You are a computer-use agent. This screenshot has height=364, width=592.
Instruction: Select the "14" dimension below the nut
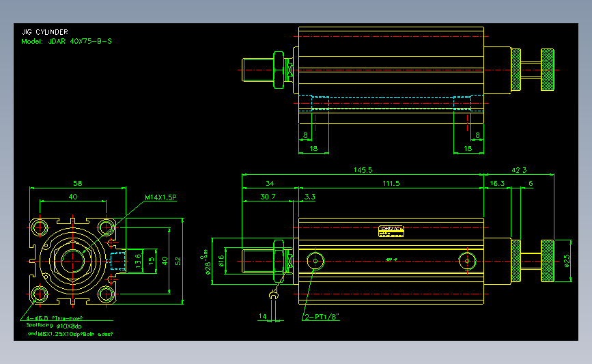pyautogui.click(x=262, y=316)
